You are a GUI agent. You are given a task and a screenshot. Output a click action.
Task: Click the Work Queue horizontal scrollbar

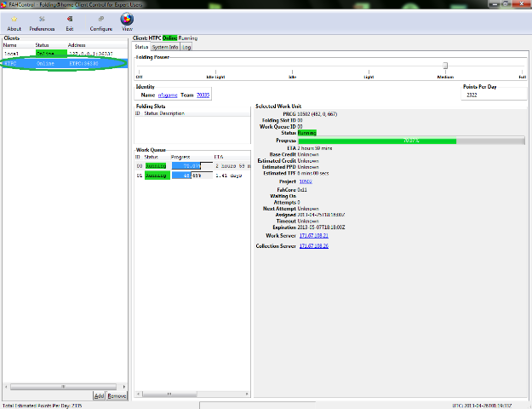click(x=169, y=394)
